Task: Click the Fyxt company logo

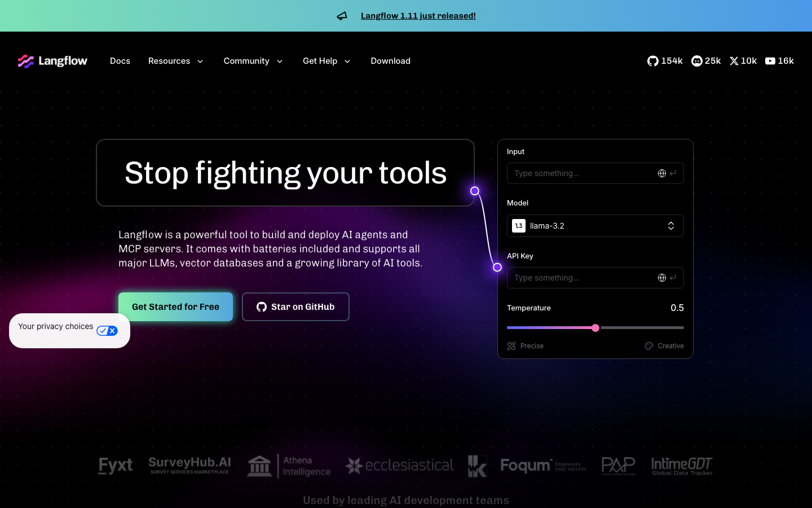Action: click(116, 466)
